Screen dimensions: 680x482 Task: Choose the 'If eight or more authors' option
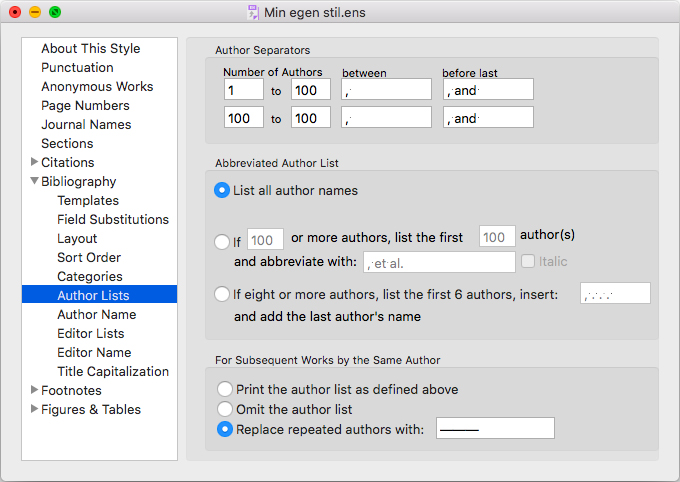pos(222,294)
